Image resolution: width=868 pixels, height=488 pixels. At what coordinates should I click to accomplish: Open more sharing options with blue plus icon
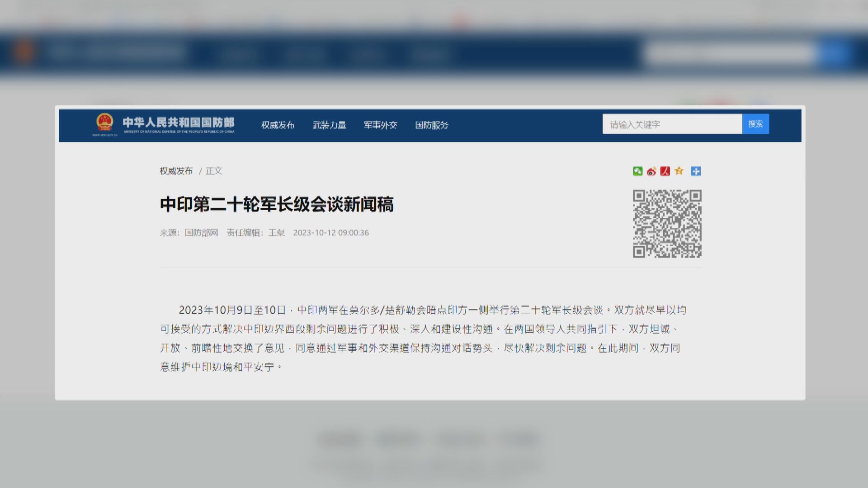(x=696, y=171)
